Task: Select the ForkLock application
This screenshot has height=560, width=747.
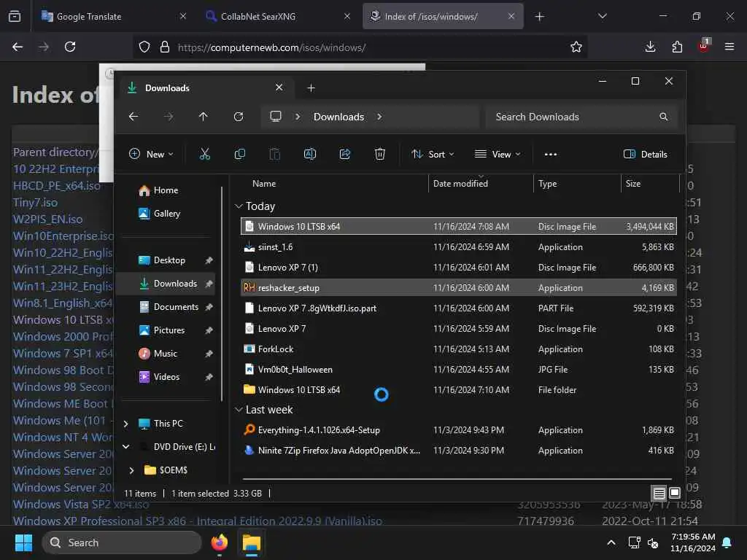Action: (x=459, y=349)
